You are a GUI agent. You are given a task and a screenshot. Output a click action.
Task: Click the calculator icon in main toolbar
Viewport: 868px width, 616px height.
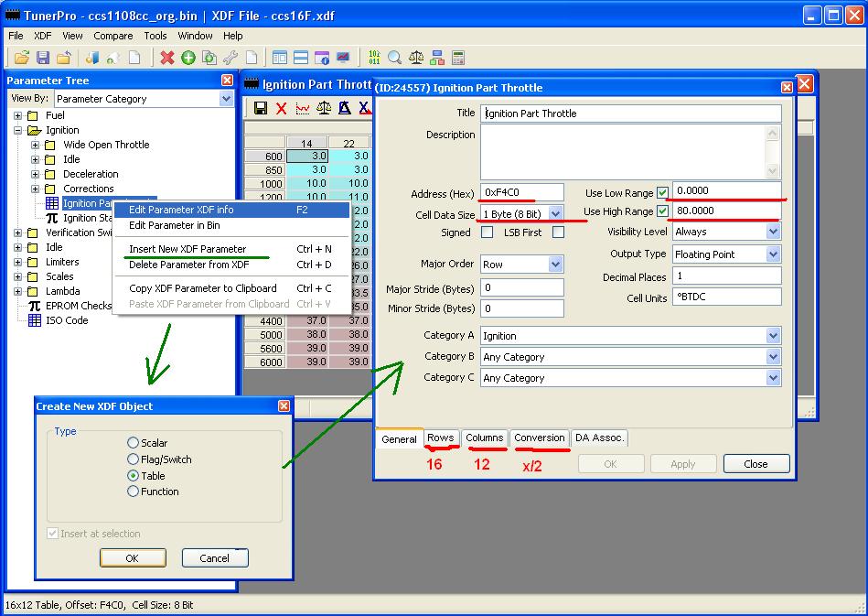457,58
